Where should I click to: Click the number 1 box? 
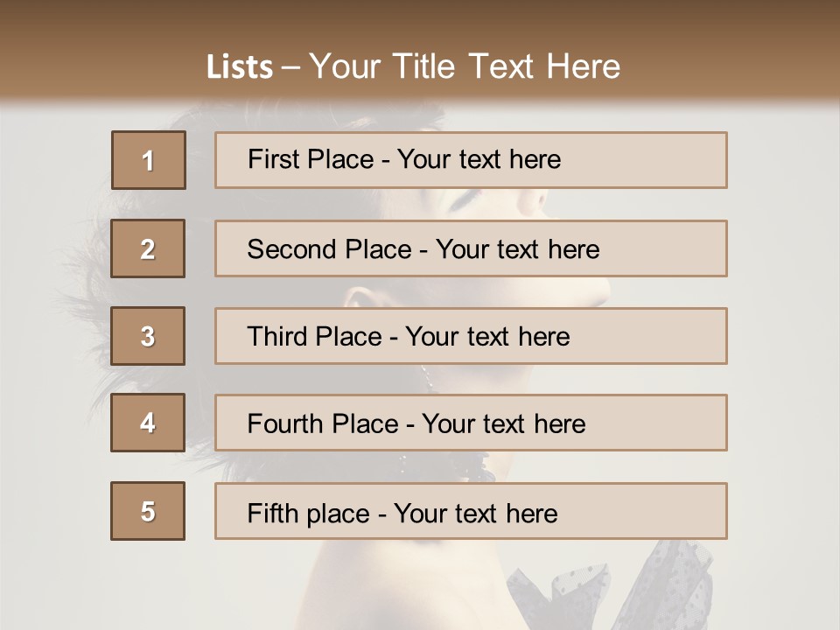[148, 160]
